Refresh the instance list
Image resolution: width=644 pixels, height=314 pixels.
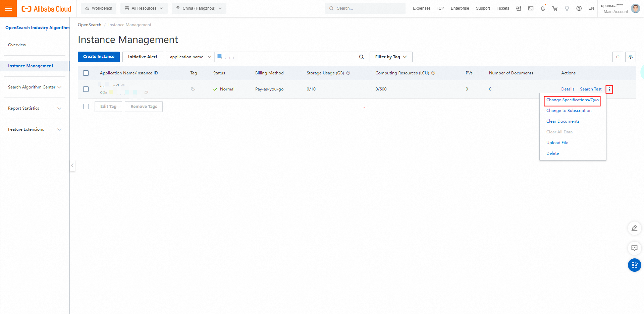click(x=618, y=57)
